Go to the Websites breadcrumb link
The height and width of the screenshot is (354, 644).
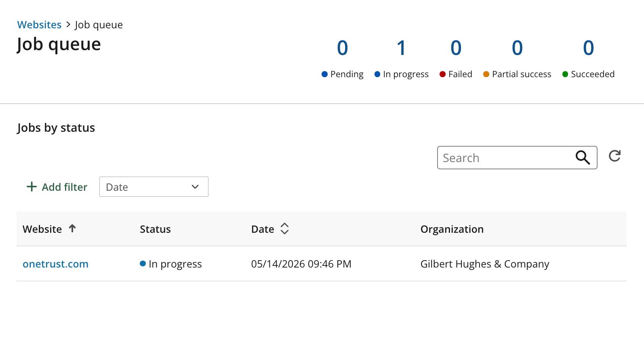click(39, 25)
